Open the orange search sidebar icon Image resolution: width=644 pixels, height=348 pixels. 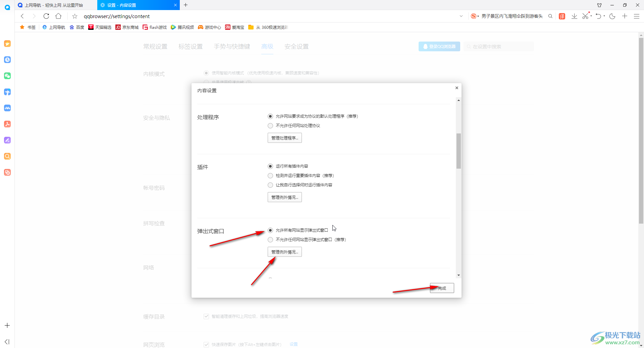click(7, 156)
